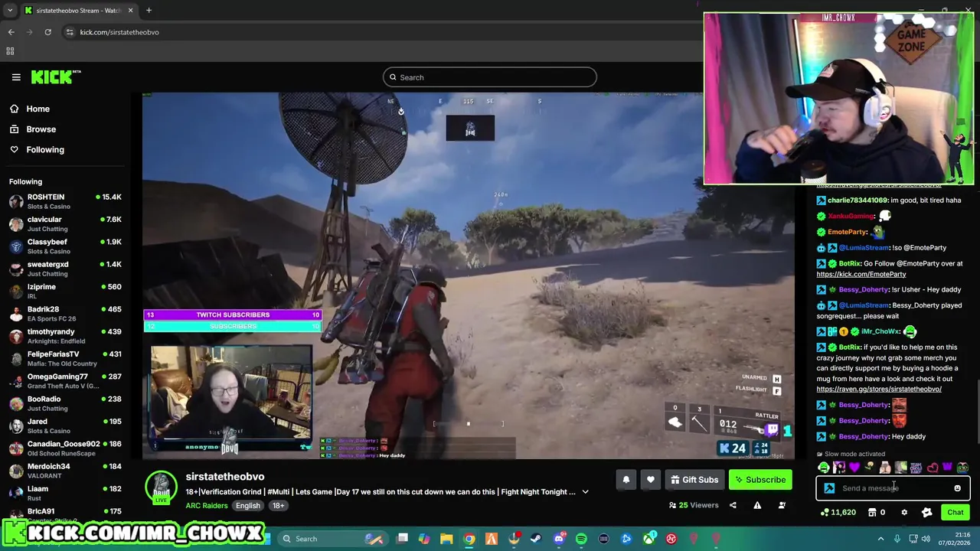Insert the Pepe frog emote
Image resolution: width=980 pixels, height=551 pixels.
[x=962, y=468]
